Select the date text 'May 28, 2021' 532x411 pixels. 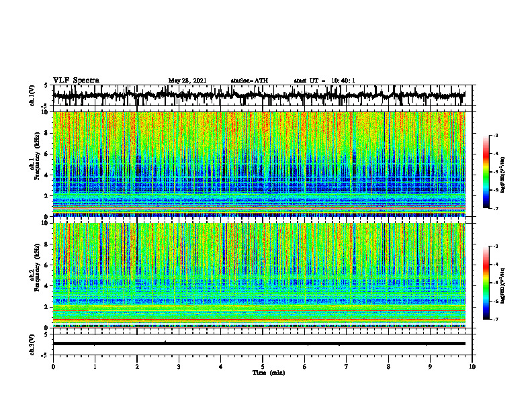[x=187, y=81]
